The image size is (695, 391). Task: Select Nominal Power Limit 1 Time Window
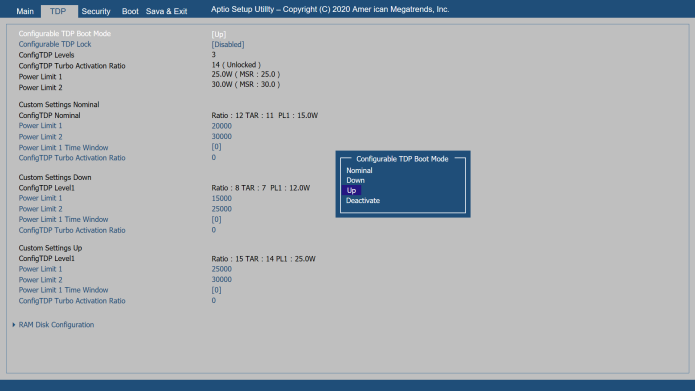(63, 148)
